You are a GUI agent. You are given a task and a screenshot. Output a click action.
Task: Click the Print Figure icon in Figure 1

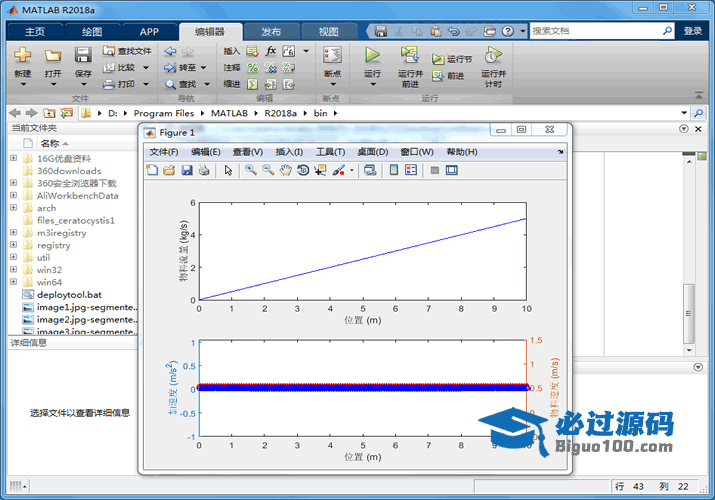[204, 170]
